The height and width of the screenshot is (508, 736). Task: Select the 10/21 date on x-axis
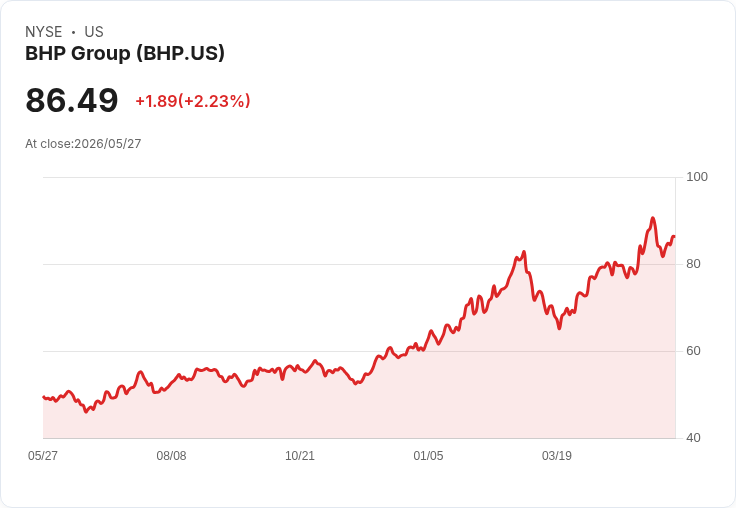(300, 455)
